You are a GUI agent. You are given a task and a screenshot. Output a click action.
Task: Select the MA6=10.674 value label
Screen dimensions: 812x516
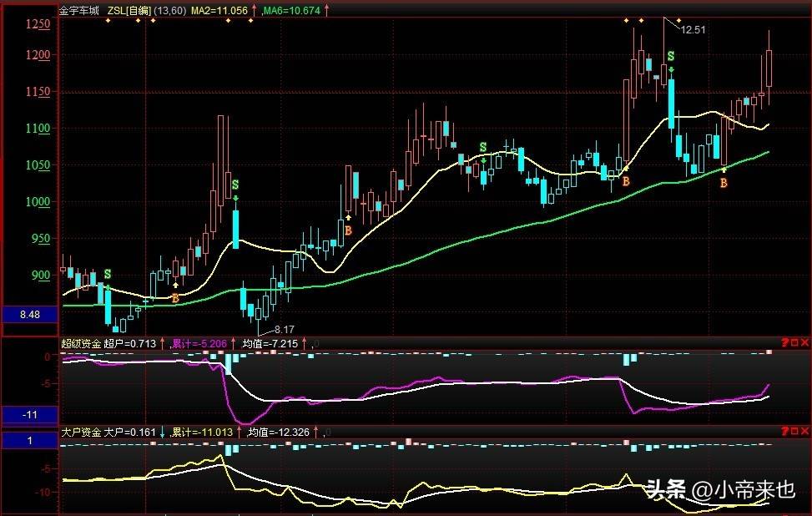[x=293, y=10]
